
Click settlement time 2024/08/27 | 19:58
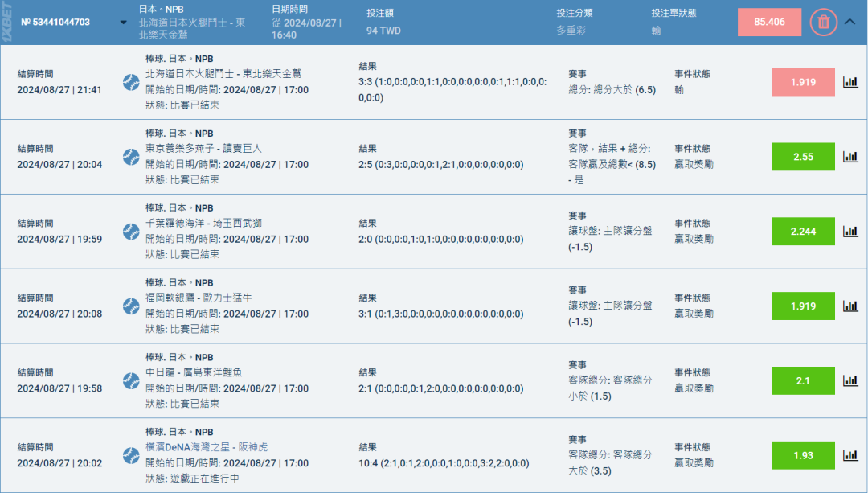click(59, 388)
